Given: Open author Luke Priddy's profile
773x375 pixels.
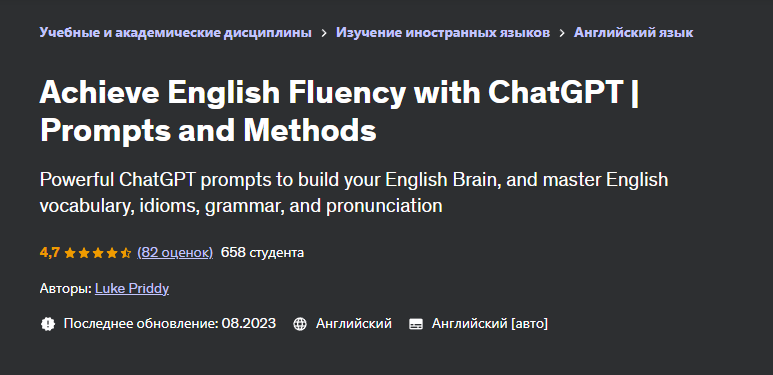Looking at the screenshot, I should click(x=132, y=289).
